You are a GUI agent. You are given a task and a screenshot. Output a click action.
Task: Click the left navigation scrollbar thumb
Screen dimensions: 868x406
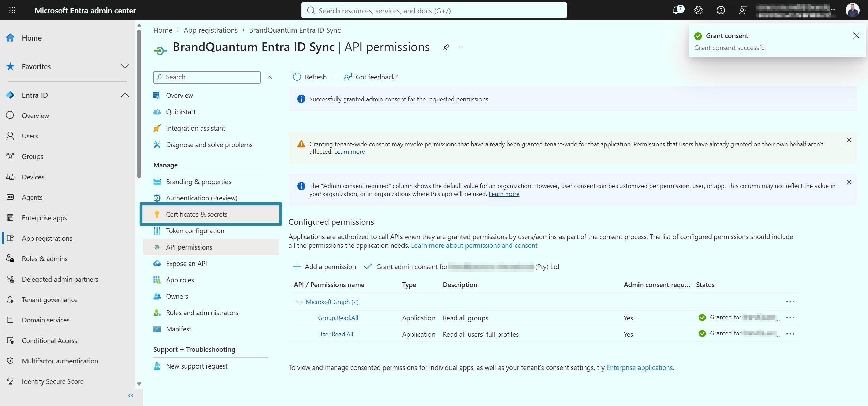(x=139, y=104)
